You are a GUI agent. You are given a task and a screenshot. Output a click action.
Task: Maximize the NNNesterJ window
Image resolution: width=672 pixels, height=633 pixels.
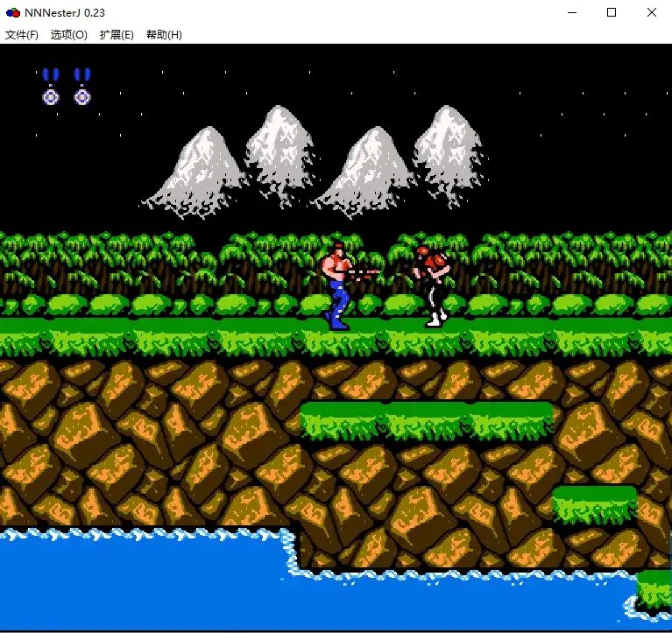pos(612,12)
